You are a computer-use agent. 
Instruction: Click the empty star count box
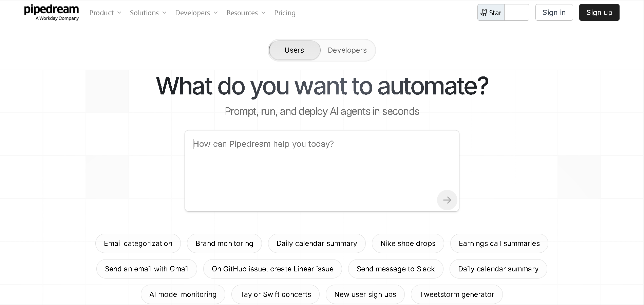coord(517,13)
